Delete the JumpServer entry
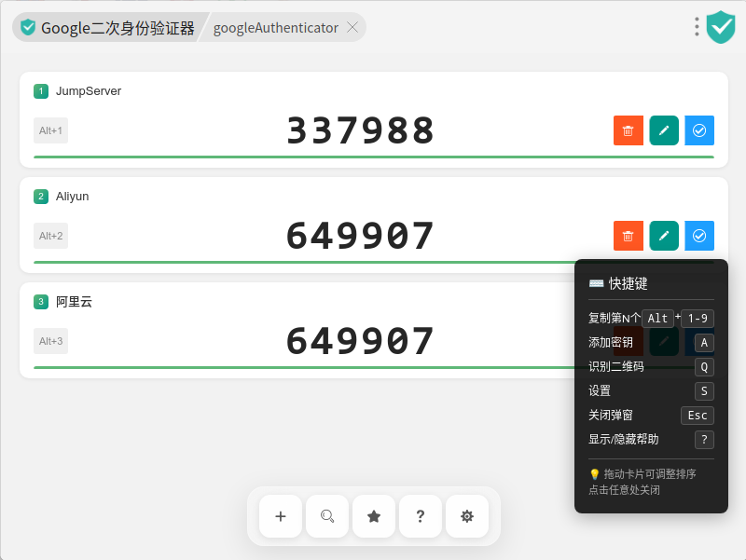The image size is (746, 560). click(628, 130)
